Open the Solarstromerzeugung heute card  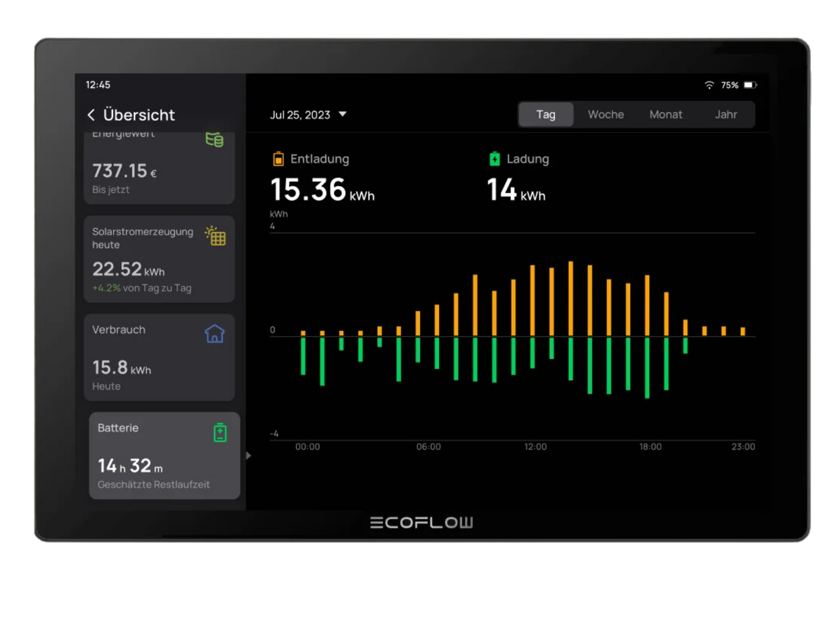click(x=159, y=259)
